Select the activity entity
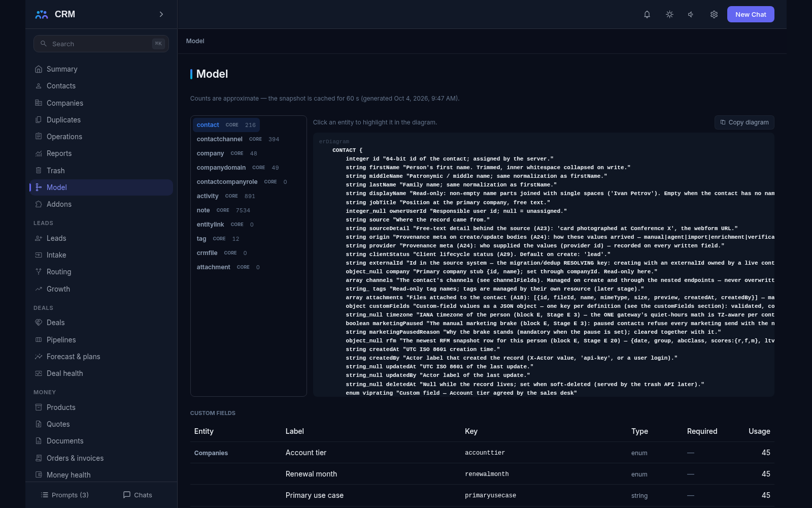Image resolution: width=812 pixels, height=508 pixels. click(x=226, y=196)
